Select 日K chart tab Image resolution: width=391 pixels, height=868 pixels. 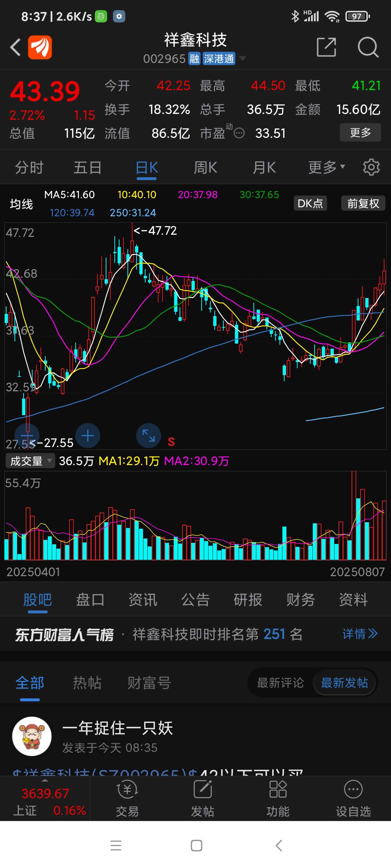tap(147, 167)
